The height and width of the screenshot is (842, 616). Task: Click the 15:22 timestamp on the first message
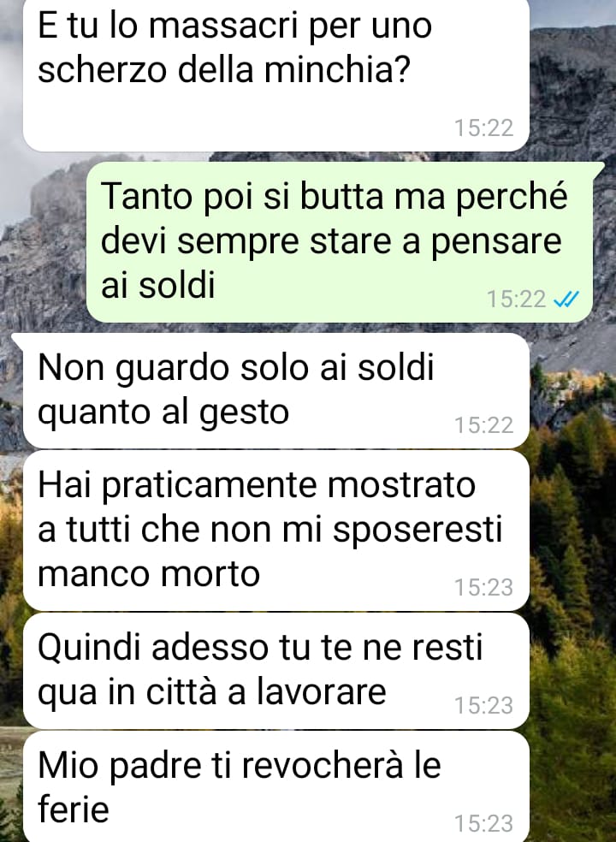(x=484, y=127)
